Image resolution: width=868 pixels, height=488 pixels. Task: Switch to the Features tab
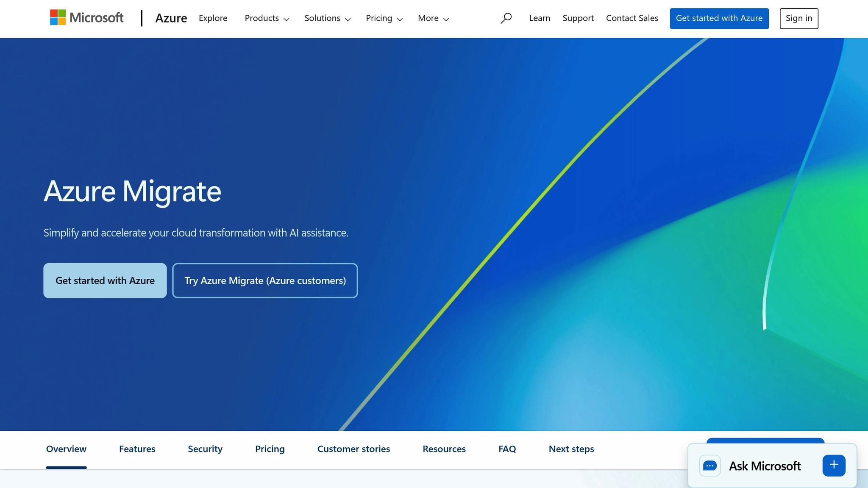click(x=137, y=449)
